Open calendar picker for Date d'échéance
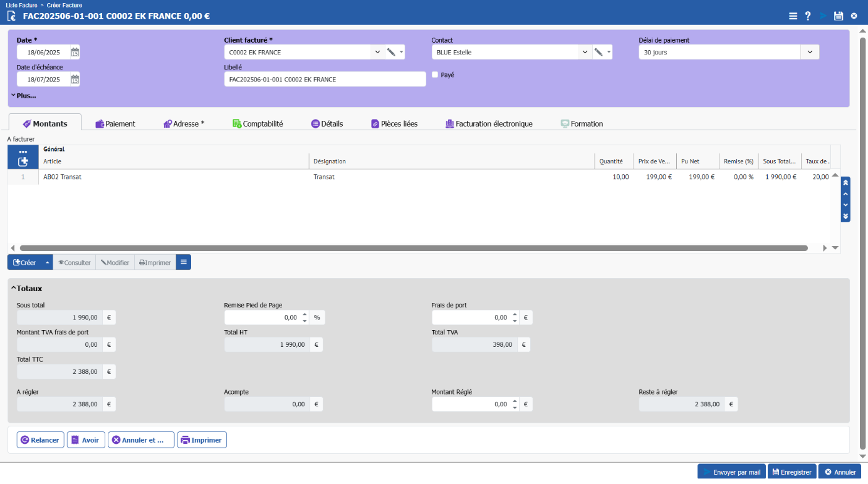Screen dimensions: 868x484 click(75, 80)
